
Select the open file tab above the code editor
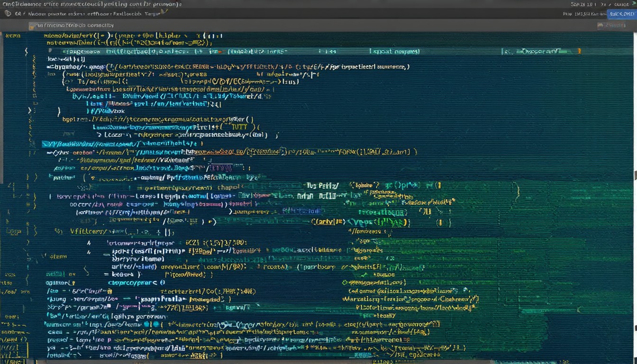[73, 26]
